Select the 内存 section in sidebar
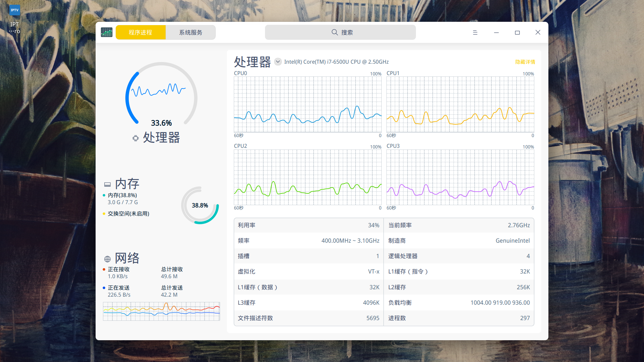 pos(127,184)
